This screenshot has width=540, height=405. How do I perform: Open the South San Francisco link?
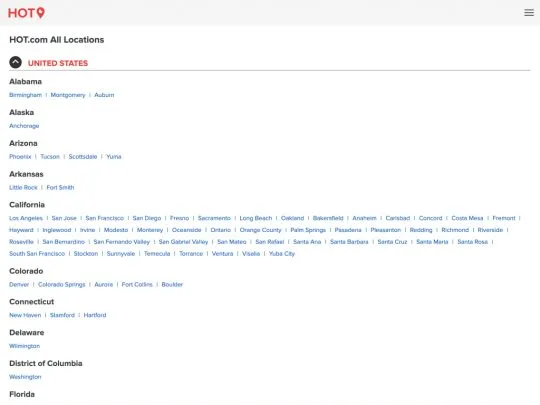[x=37, y=253]
